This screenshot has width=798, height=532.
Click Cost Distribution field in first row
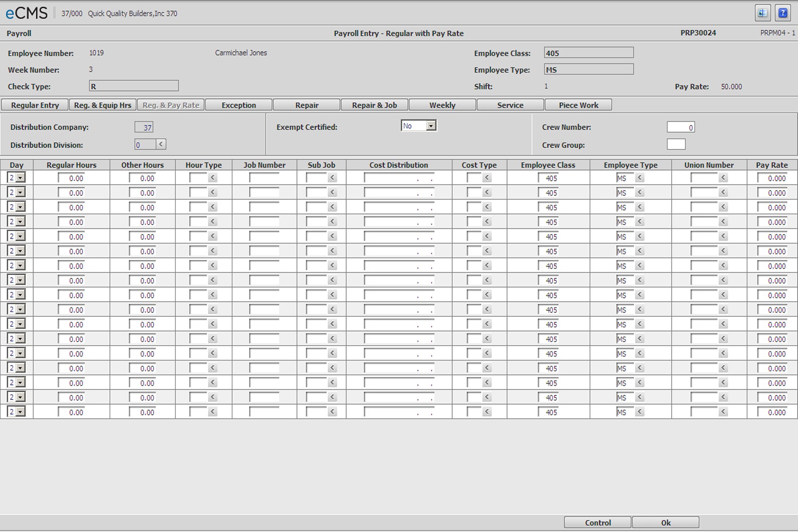point(399,178)
